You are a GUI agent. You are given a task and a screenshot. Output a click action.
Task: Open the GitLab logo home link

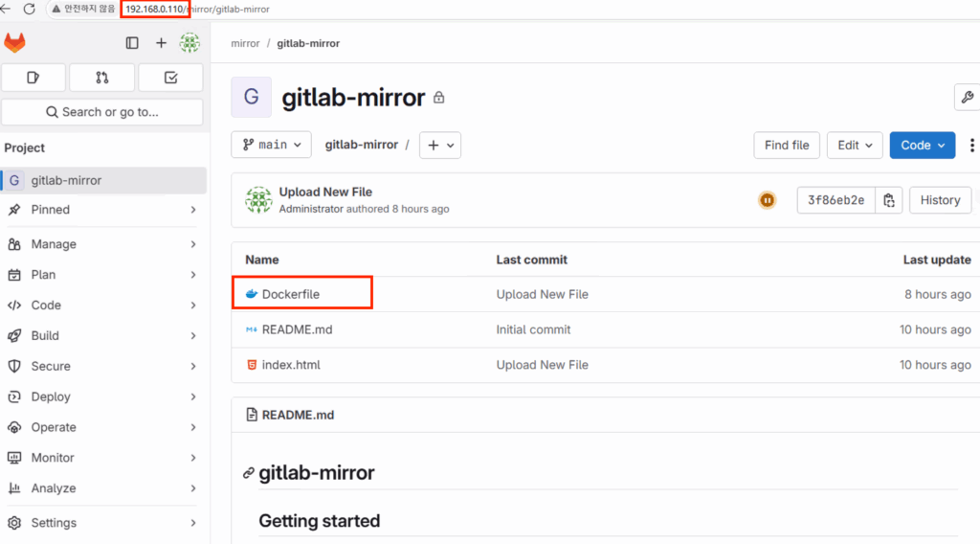point(15,42)
